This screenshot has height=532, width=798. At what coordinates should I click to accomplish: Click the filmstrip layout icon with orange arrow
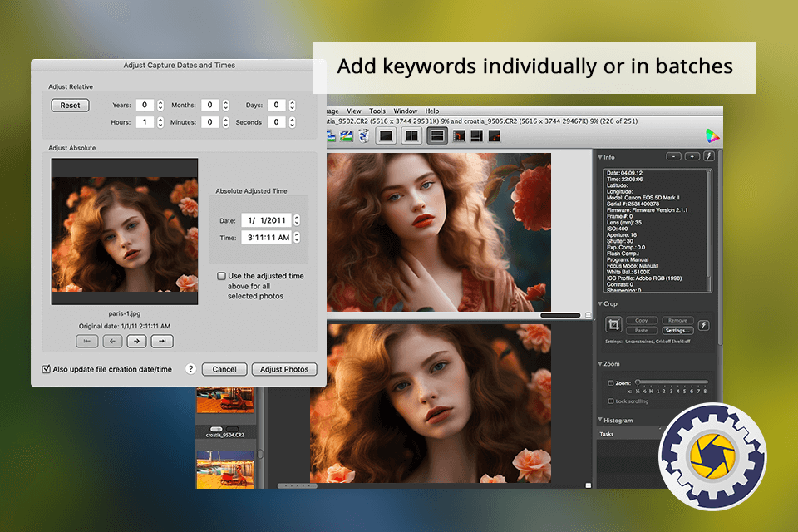[459, 136]
